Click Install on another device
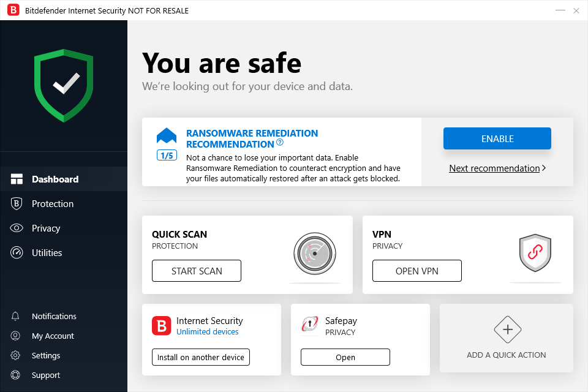Screen dimensions: 588x392 coord(200,357)
